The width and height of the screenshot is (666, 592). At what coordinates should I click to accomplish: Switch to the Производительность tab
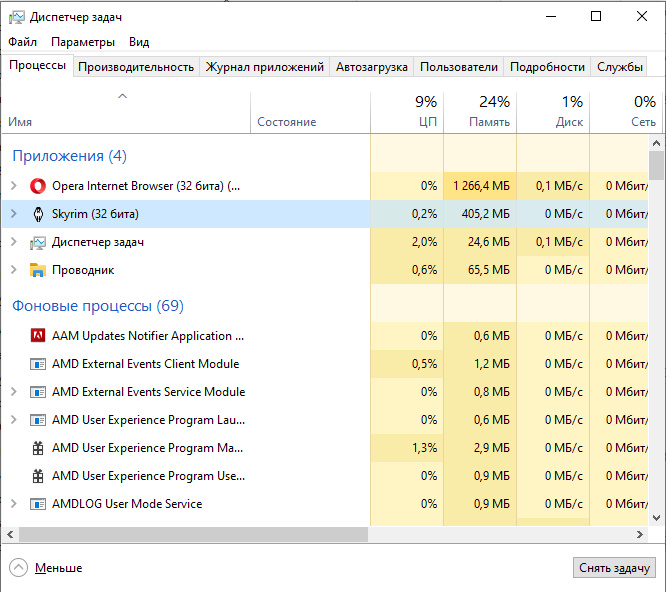pyautogui.click(x=136, y=67)
